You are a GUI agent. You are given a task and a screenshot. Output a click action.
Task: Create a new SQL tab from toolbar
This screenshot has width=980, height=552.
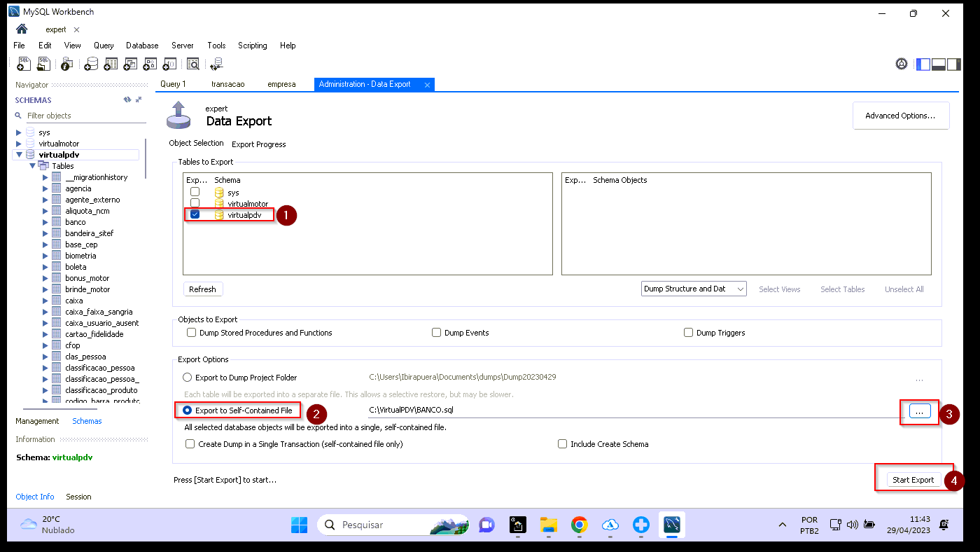24,64
